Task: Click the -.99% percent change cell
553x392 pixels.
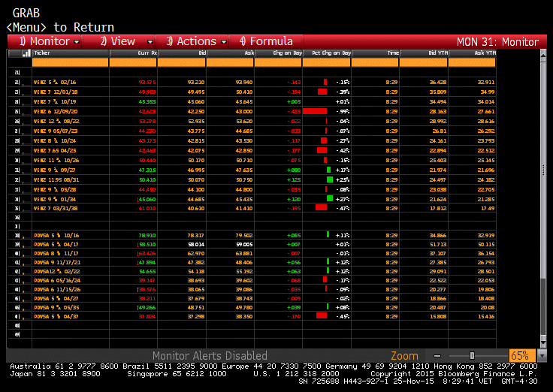Action: pyautogui.click(x=343, y=111)
